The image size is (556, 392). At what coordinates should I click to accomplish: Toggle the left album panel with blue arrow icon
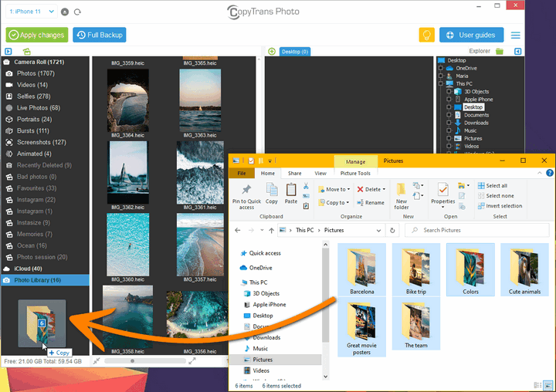coord(8,52)
